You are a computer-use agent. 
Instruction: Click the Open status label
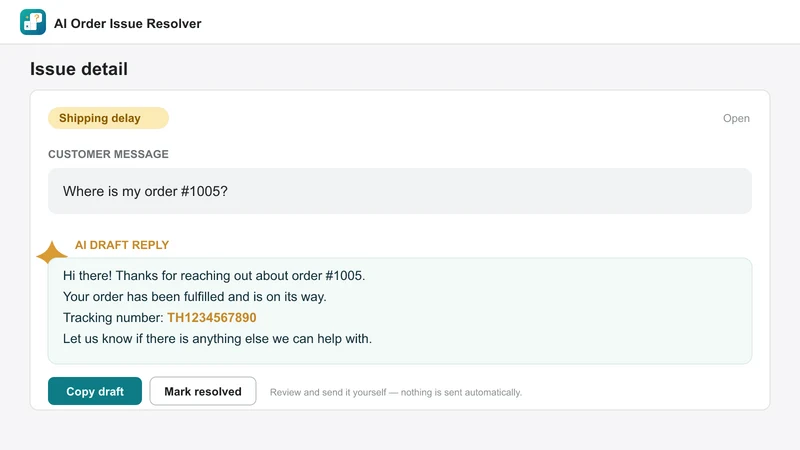pos(736,118)
